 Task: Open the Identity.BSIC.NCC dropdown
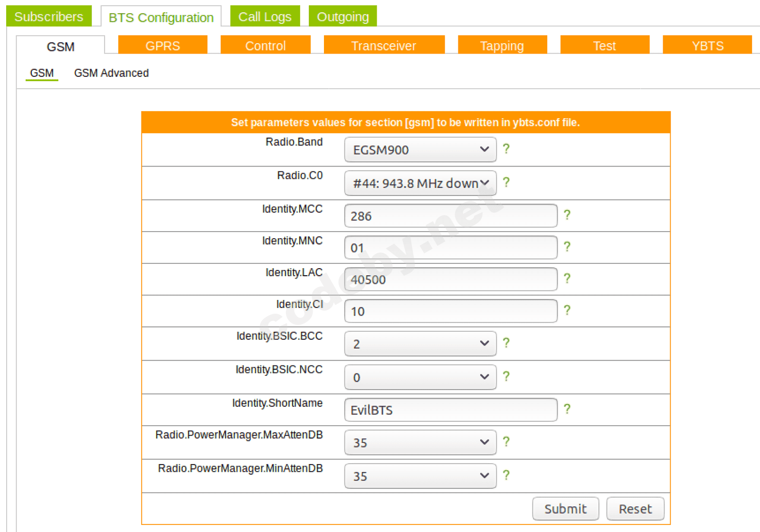pyautogui.click(x=420, y=377)
